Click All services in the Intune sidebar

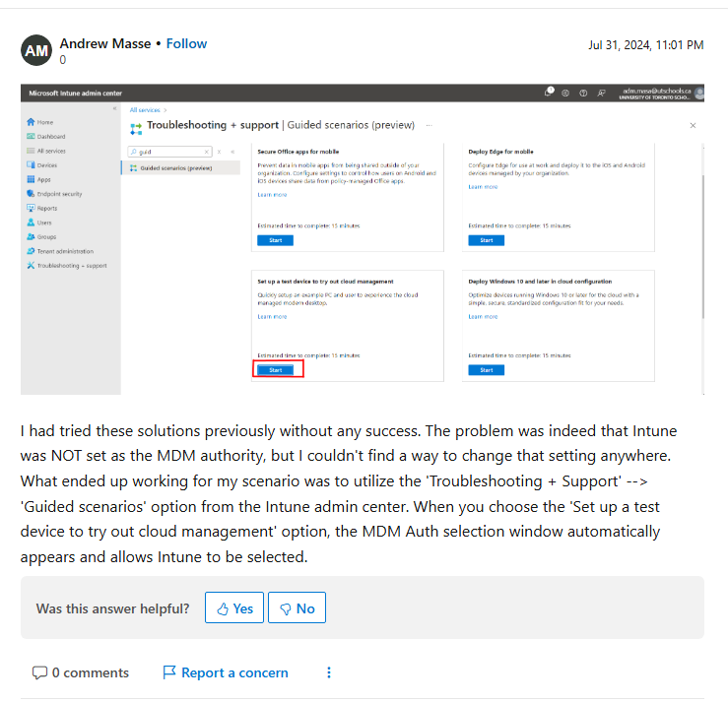tap(46, 151)
